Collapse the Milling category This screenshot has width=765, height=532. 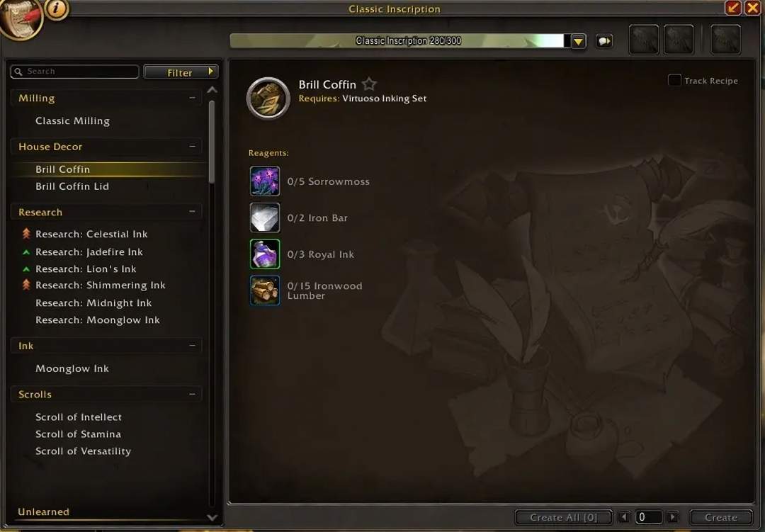pyautogui.click(x=192, y=98)
